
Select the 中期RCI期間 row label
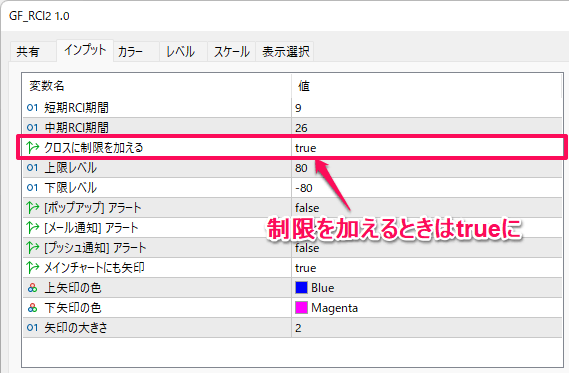tap(76, 128)
